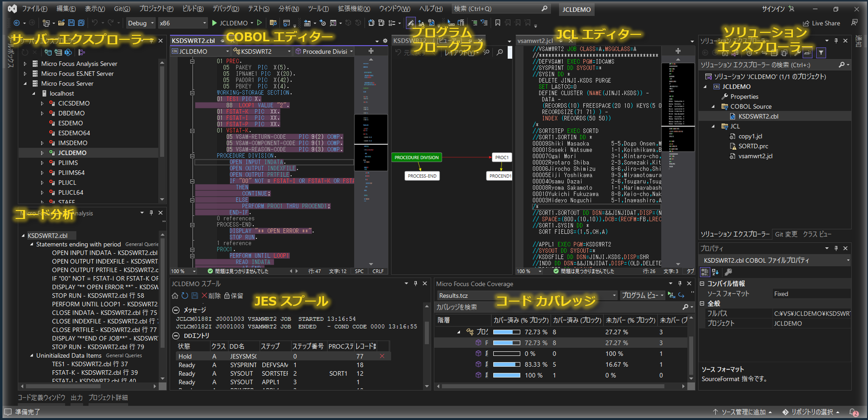Toggle auto-hide pin on JCLDEMO spool panel

[416, 283]
